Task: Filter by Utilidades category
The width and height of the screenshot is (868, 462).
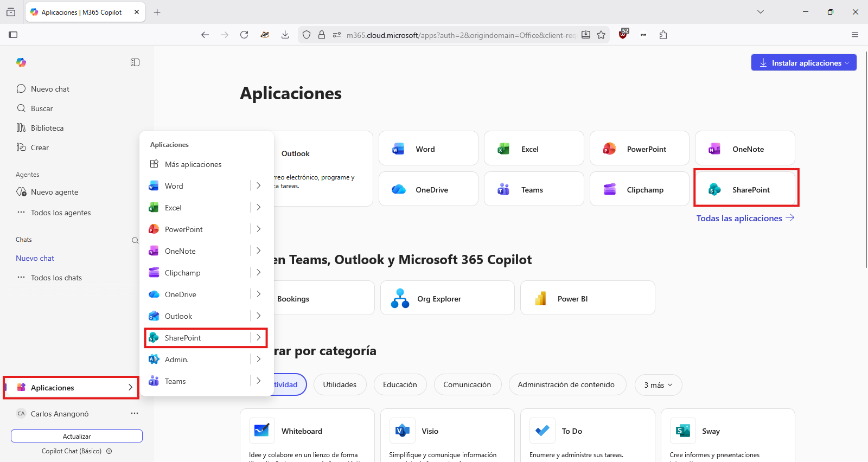Action: (x=340, y=384)
